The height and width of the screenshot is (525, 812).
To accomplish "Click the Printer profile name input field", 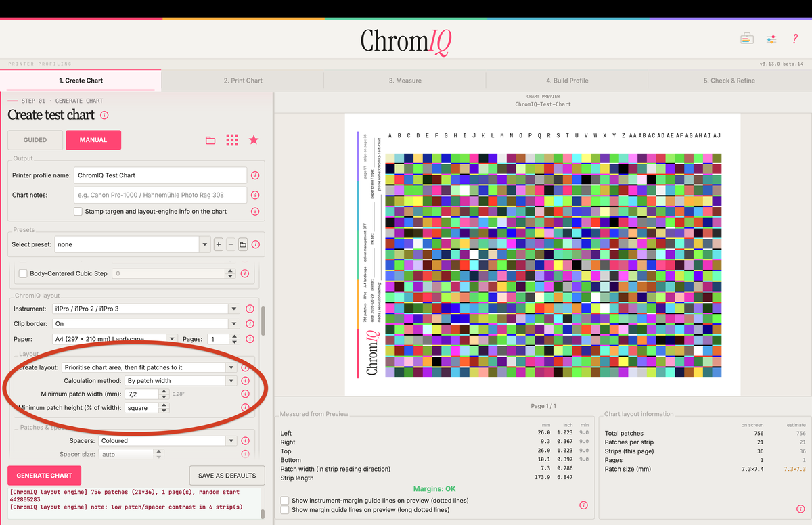I will click(x=160, y=175).
